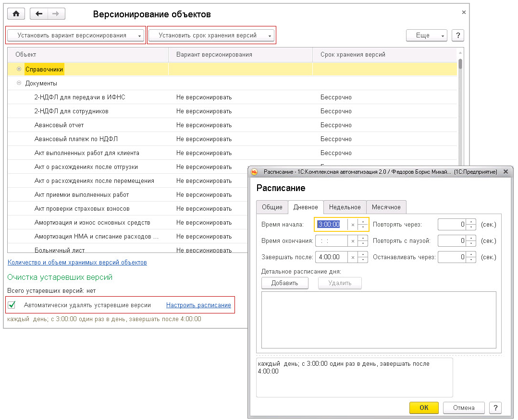Adjust Повторять с паузой spinner
This screenshot has height=420, width=518.
pos(471,241)
